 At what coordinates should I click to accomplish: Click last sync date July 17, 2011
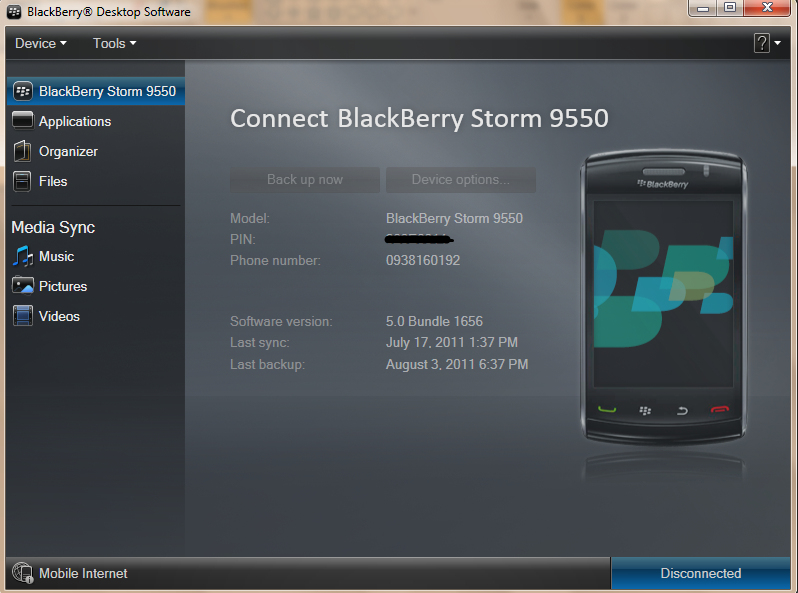point(451,342)
